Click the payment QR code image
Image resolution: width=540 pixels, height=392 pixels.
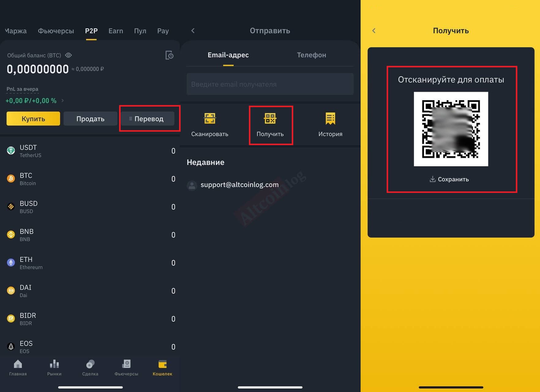(x=451, y=129)
